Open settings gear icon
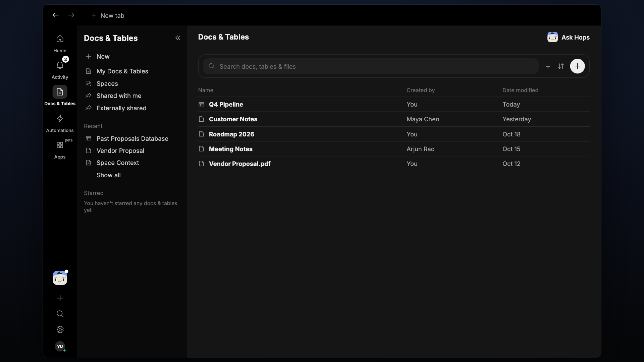Screen dimensions: 644x362 60,329
